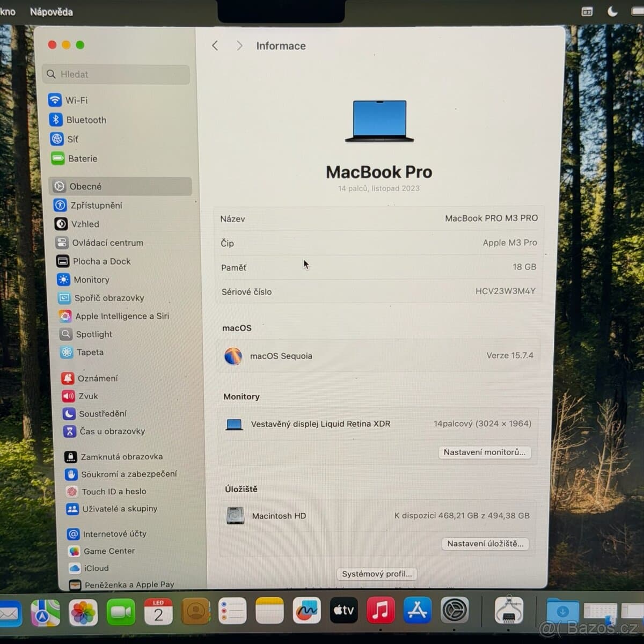Open Apple TV from the Dock
The image size is (644, 644).
tap(343, 611)
